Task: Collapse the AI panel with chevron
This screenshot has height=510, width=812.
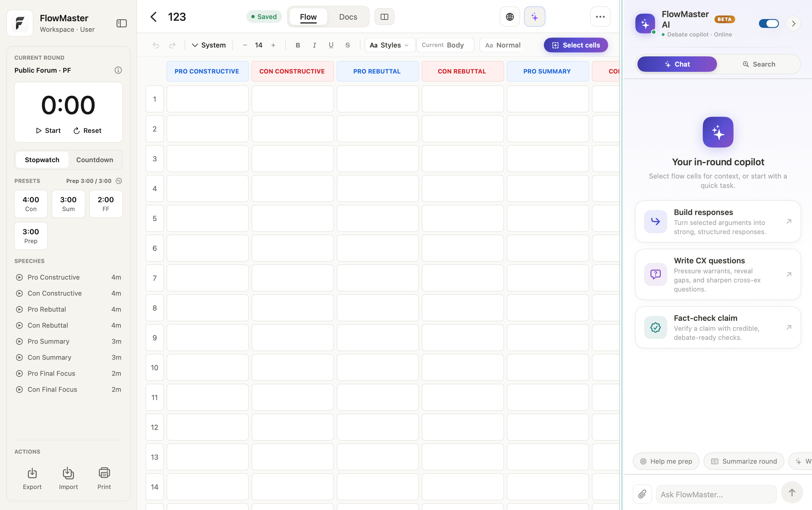Action: pyautogui.click(x=793, y=23)
